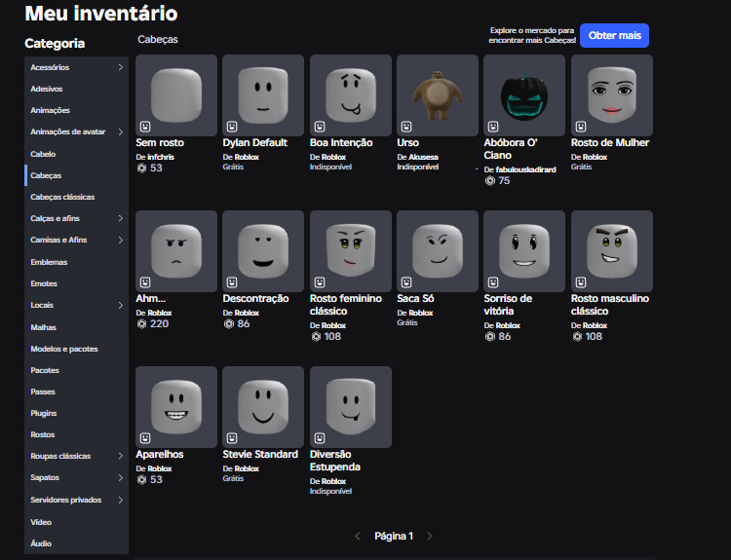731x560 pixels.
Task: Open the Emotes category
Action: click(x=44, y=283)
